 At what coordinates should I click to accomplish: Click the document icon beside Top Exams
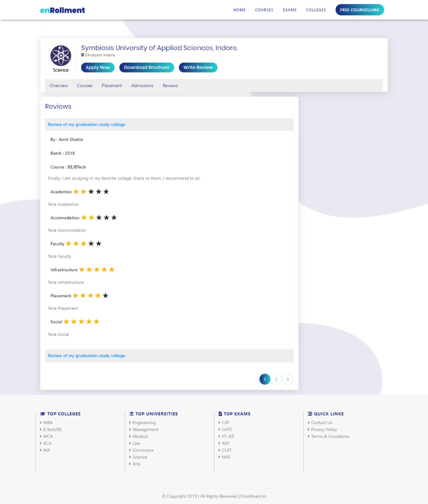point(220,414)
